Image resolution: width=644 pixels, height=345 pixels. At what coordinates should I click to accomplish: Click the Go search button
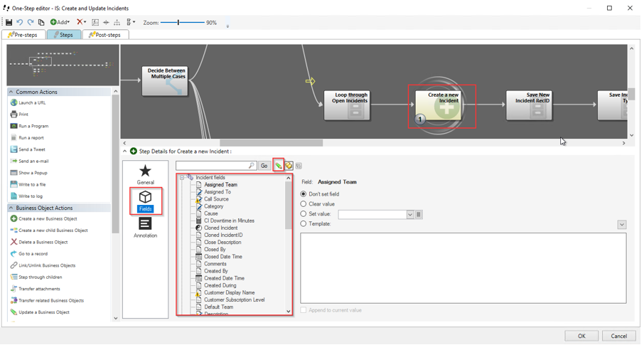pyautogui.click(x=264, y=166)
